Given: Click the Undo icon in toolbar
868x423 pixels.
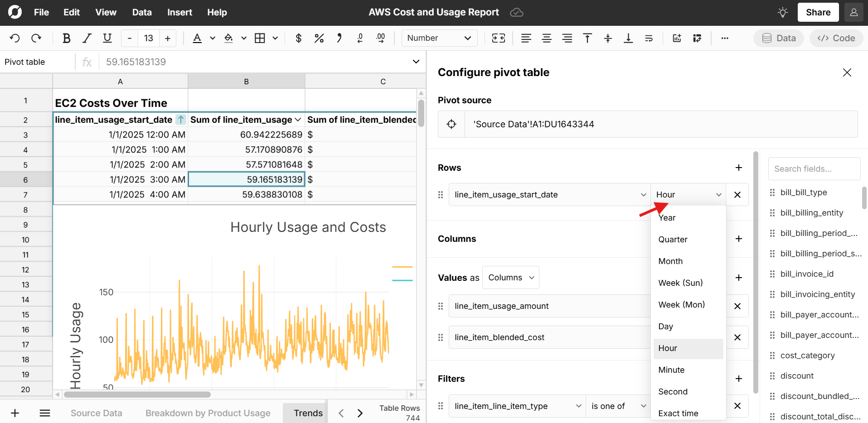Looking at the screenshot, I should (15, 38).
